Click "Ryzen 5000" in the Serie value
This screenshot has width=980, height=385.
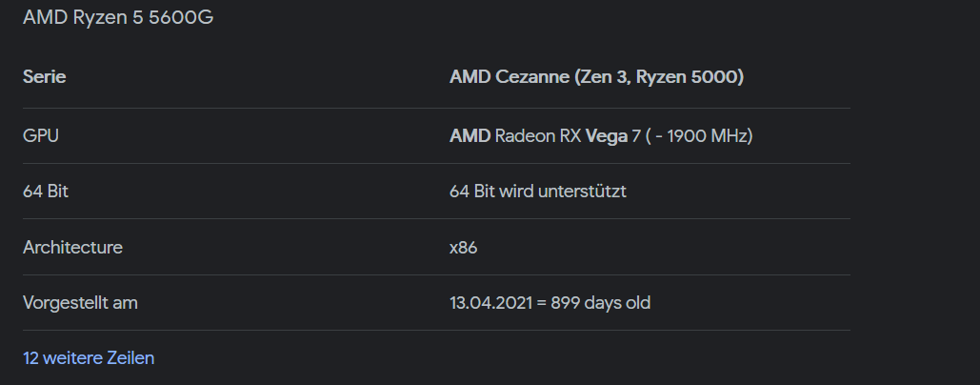(x=691, y=77)
